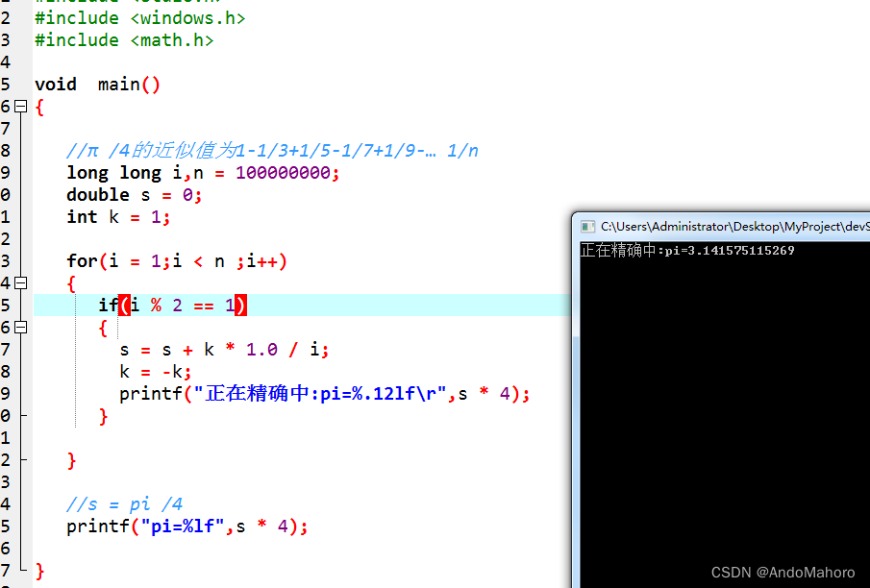Click the final printf("pi=%lf") statement
Image resolution: width=870 pixels, height=588 pixels.
click(187, 527)
